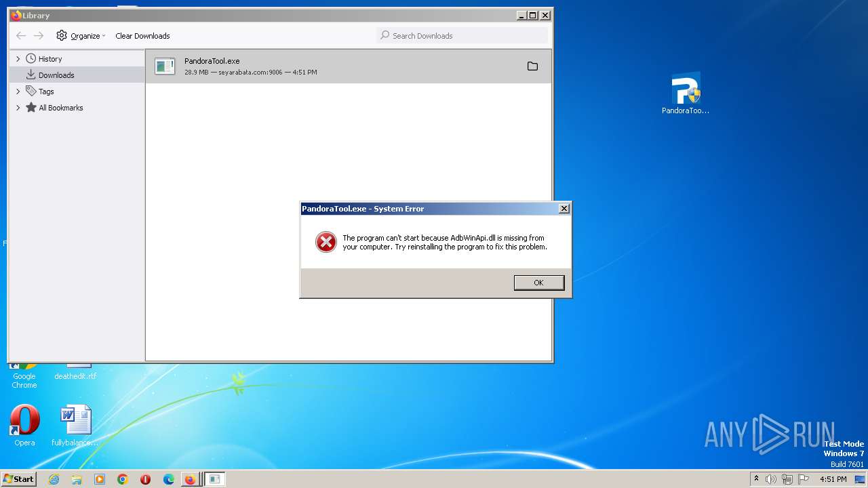Click the Tags icon in sidebar
Image resolution: width=868 pixels, height=488 pixels.
point(31,91)
